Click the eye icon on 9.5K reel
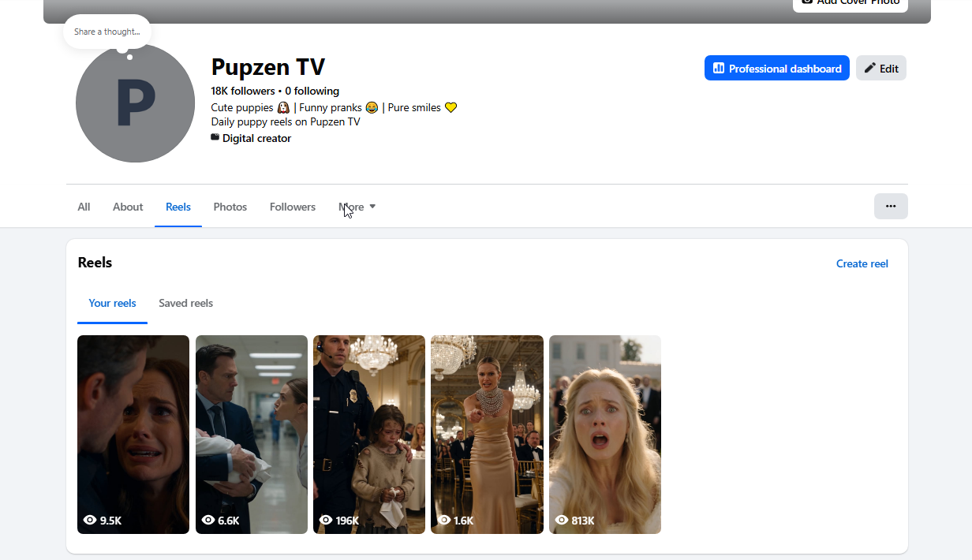The width and height of the screenshot is (972, 560). point(90,520)
